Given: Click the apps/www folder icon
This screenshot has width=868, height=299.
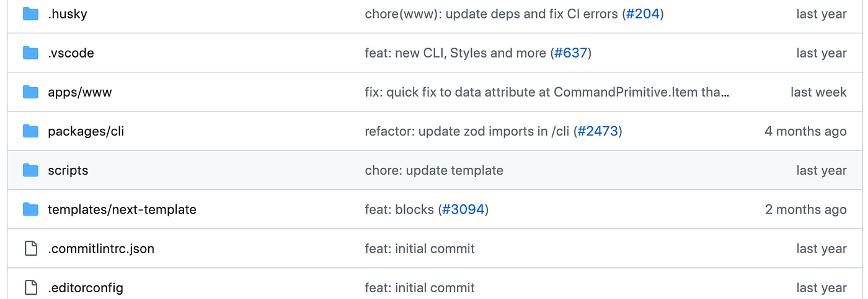Looking at the screenshot, I should [x=30, y=92].
